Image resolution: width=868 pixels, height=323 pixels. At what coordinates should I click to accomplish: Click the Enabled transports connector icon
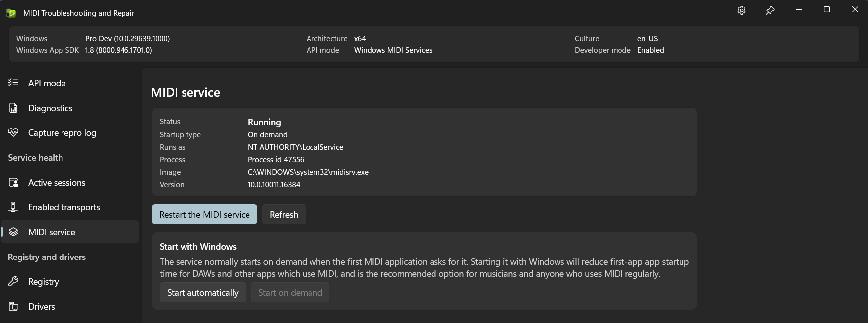pos(13,207)
